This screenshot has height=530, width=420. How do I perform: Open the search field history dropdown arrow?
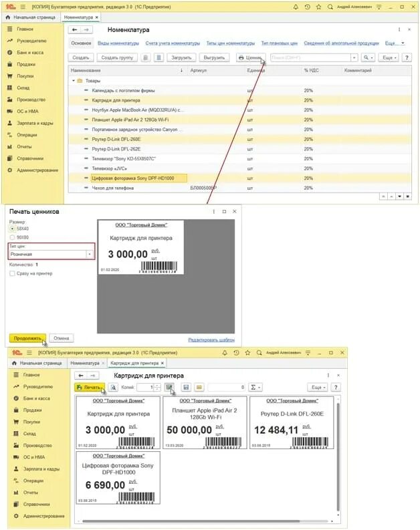pyautogui.click(x=354, y=57)
